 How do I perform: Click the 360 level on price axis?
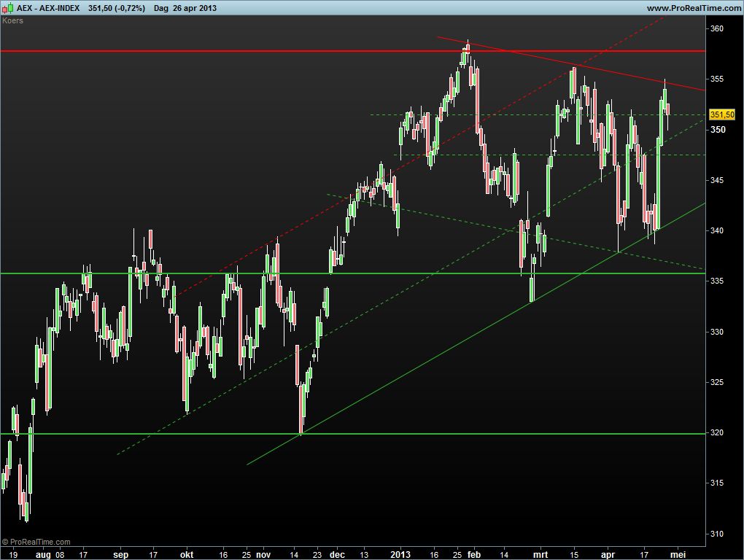point(717,29)
